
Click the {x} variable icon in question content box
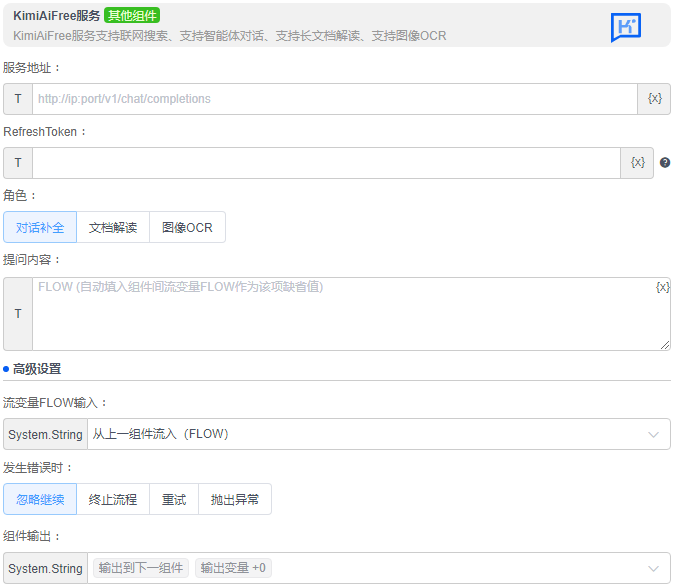coord(662,287)
